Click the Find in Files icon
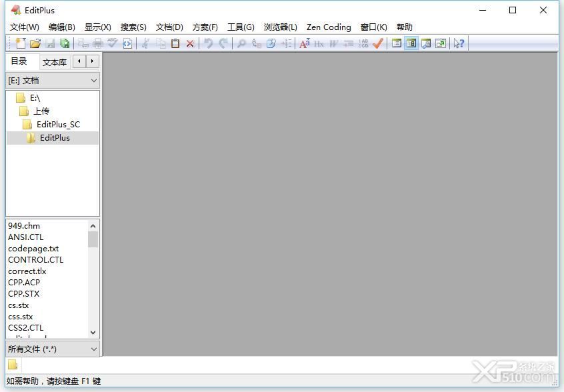The width and height of the screenshot is (564, 392). (x=271, y=43)
